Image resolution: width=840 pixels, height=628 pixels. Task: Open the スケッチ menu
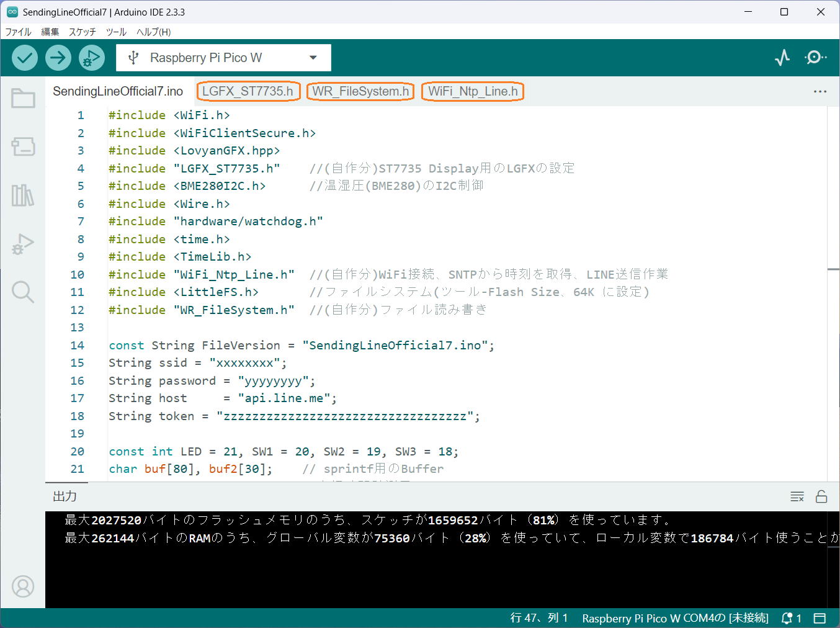pyautogui.click(x=83, y=32)
